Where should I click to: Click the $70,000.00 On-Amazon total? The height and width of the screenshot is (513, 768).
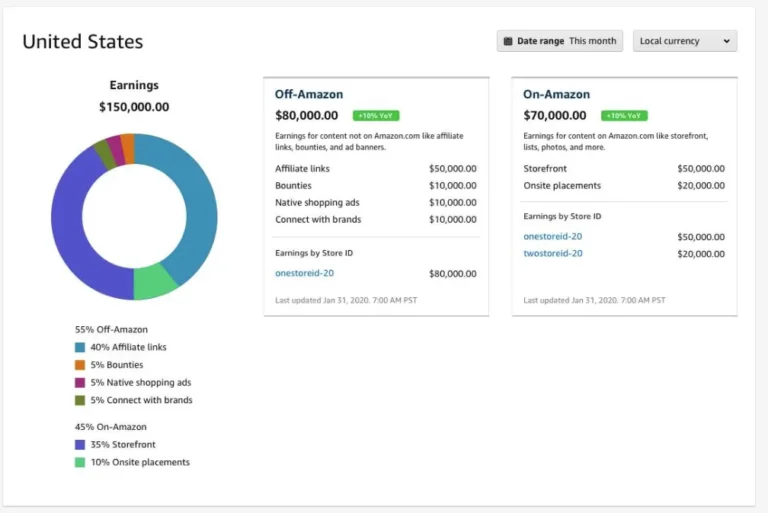point(555,116)
